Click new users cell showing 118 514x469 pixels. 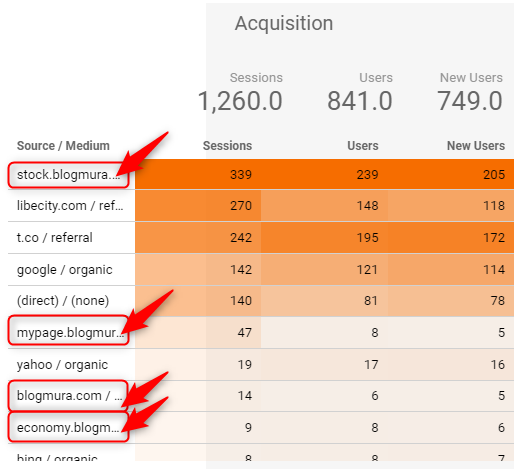pyautogui.click(x=494, y=206)
